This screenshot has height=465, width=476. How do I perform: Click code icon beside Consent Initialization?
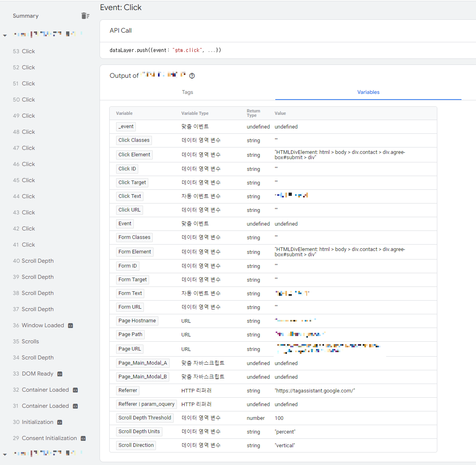coord(83,438)
